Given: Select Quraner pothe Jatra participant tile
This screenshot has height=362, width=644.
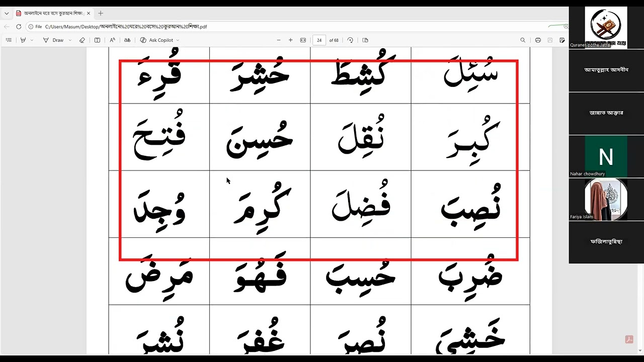Looking at the screenshot, I should coord(606,27).
